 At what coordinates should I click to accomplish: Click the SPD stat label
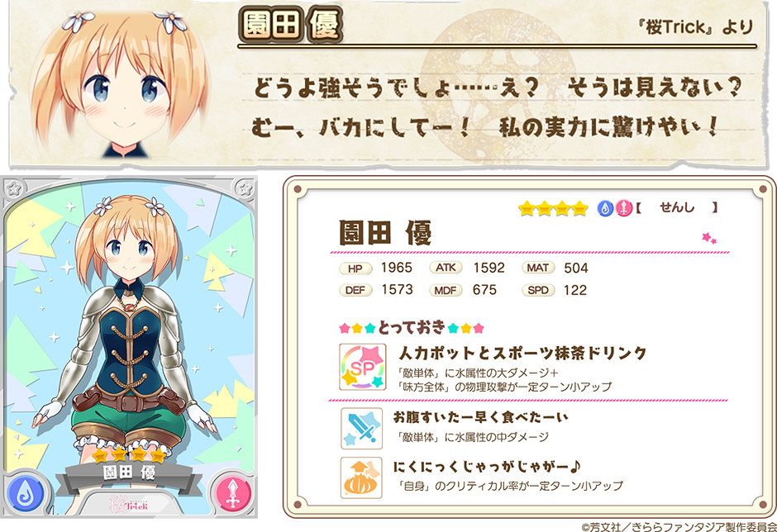tap(538, 290)
